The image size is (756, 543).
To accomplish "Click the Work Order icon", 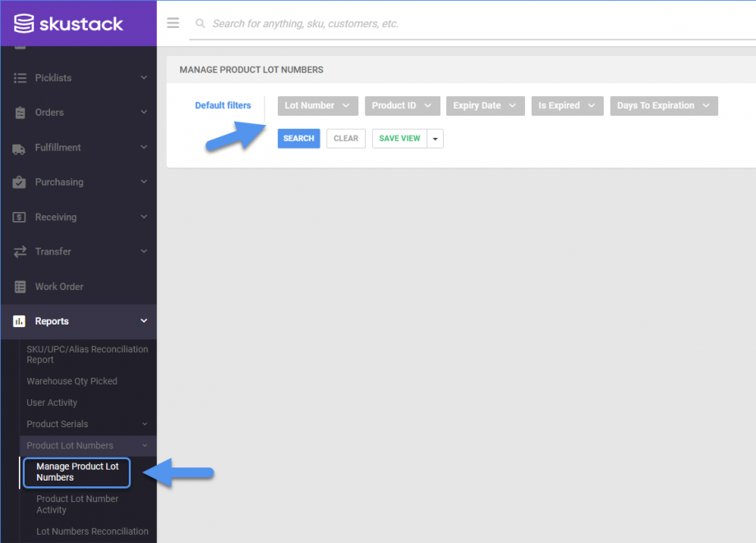I will pos(20,287).
